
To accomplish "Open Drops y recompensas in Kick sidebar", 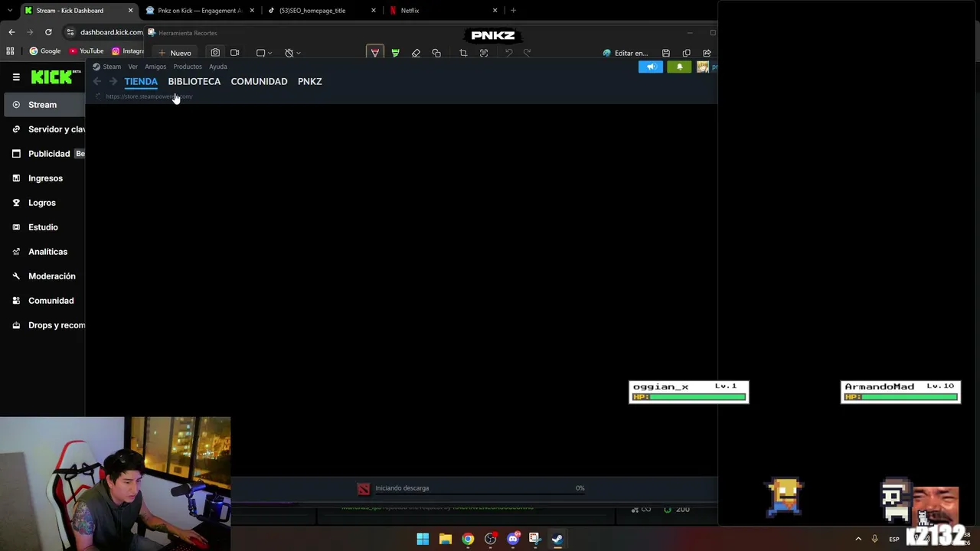I will click(44, 325).
